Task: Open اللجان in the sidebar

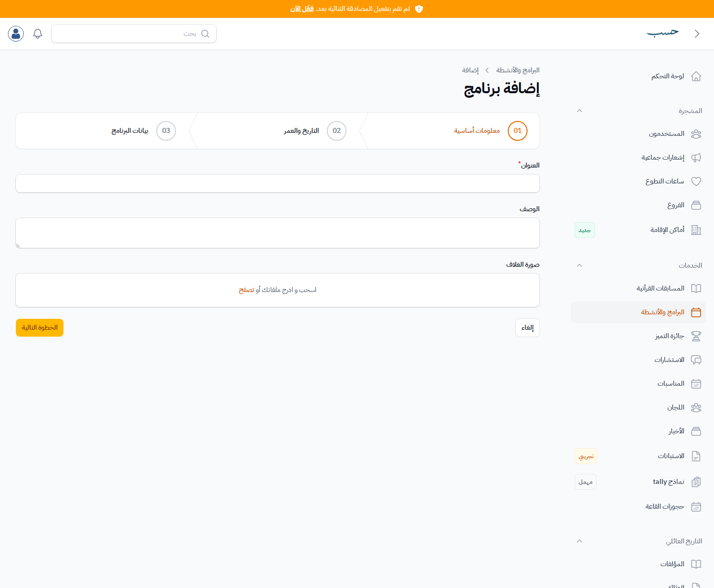Action: point(638,408)
